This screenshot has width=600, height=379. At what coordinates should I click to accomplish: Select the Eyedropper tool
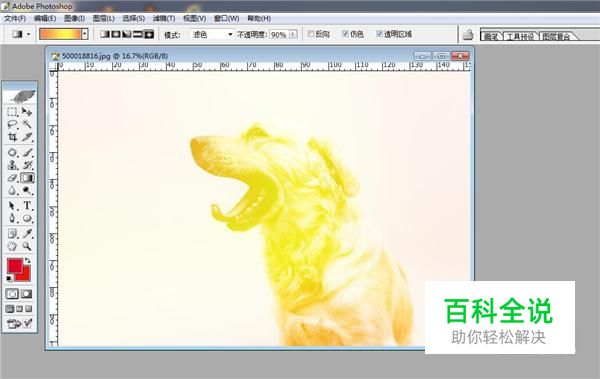point(27,234)
